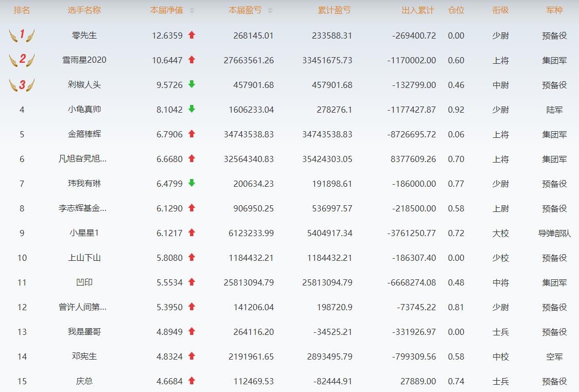The width and height of the screenshot is (579, 392).
Task: Open player 雪雨星2020 profile
Action: pyautogui.click(x=84, y=60)
